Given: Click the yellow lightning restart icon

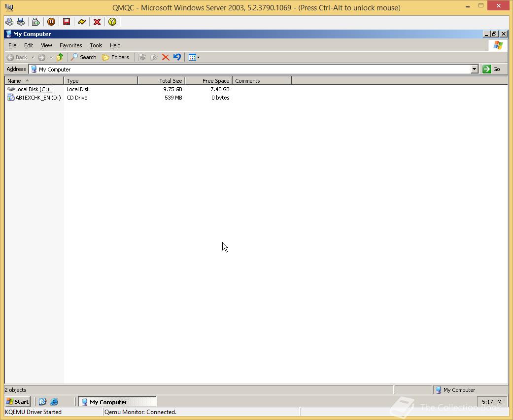Looking at the screenshot, I should (x=82, y=22).
